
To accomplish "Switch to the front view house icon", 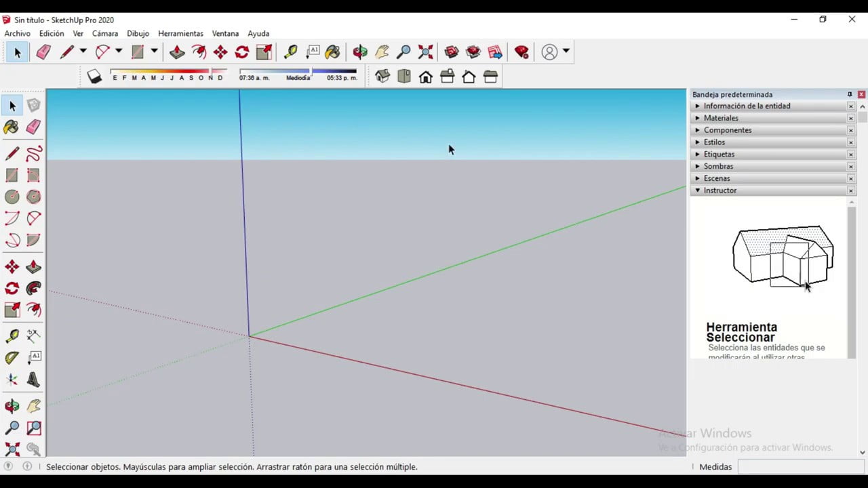I will click(x=426, y=77).
